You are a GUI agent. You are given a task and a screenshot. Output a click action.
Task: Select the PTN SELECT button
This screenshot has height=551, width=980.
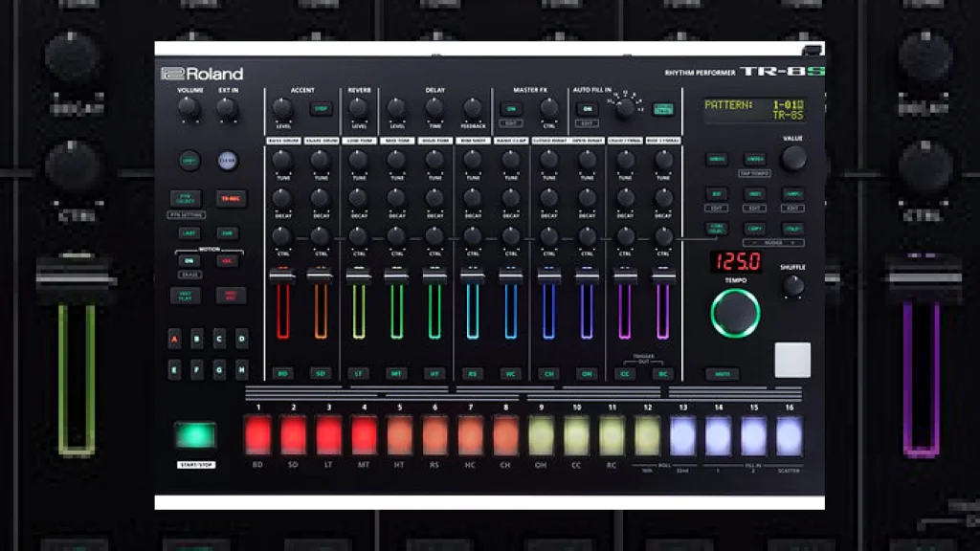click(x=186, y=199)
